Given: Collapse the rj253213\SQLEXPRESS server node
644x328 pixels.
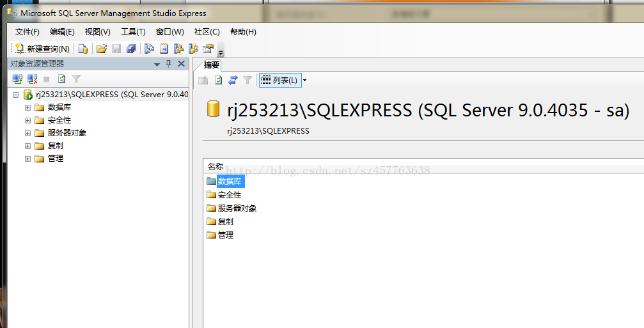Looking at the screenshot, I should click(15, 95).
